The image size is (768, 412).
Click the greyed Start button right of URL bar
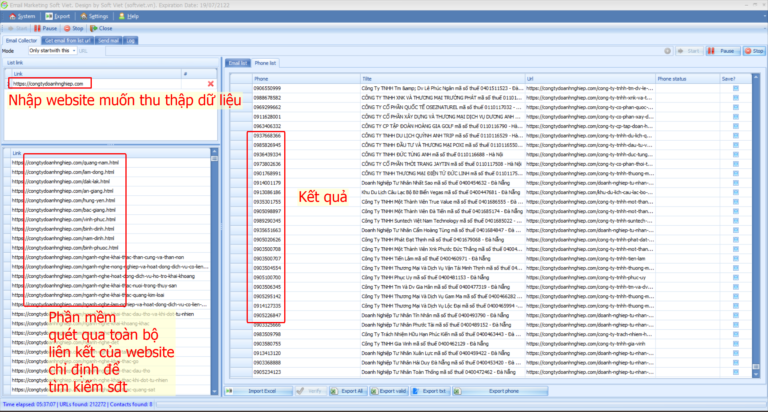[689, 51]
